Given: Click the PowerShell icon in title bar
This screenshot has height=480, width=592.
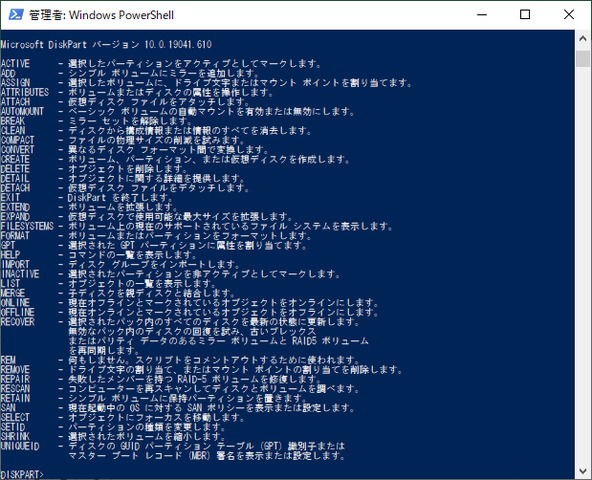Looking at the screenshot, I should 16,15.
